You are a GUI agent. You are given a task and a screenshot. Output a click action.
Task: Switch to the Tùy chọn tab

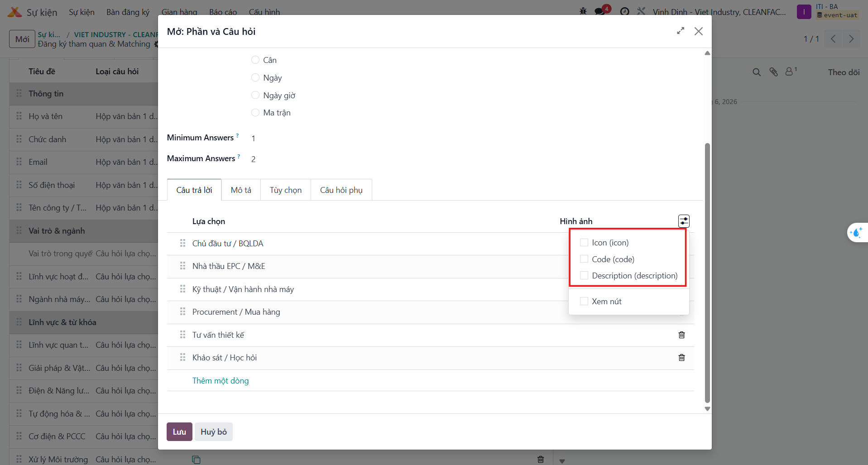pos(286,190)
